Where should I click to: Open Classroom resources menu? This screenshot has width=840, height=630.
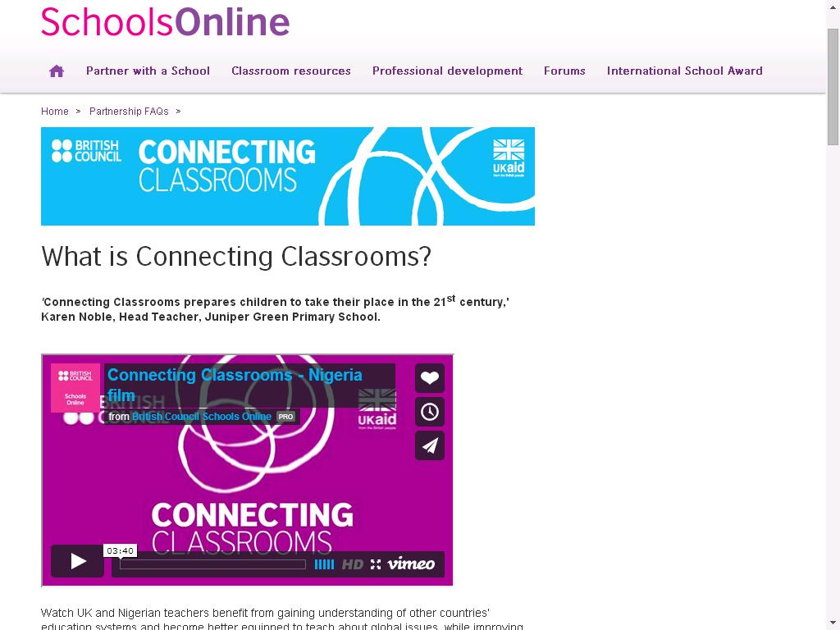click(291, 71)
